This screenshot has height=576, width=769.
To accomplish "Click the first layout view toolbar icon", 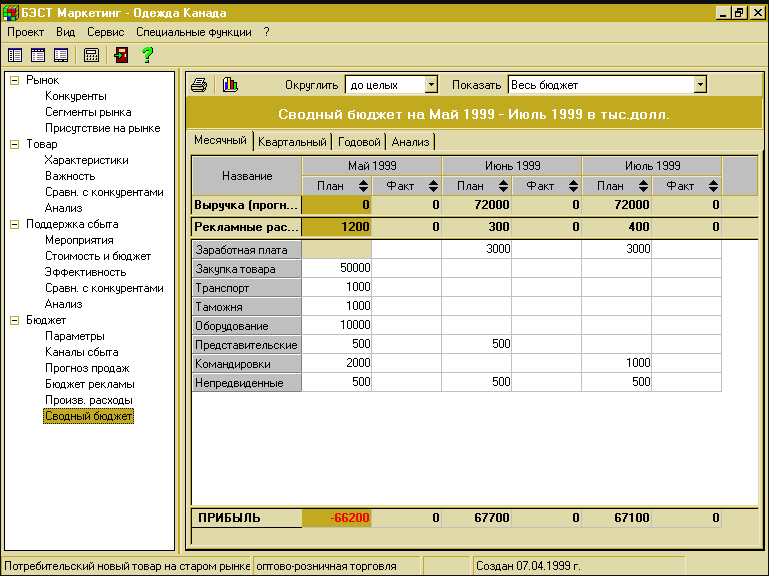I will [16, 55].
